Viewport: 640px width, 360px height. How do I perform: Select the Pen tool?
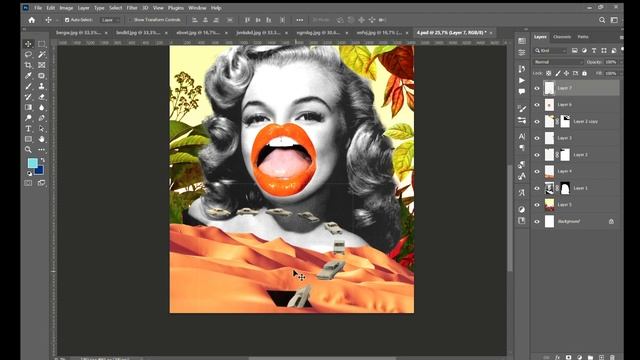pos(42,118)
